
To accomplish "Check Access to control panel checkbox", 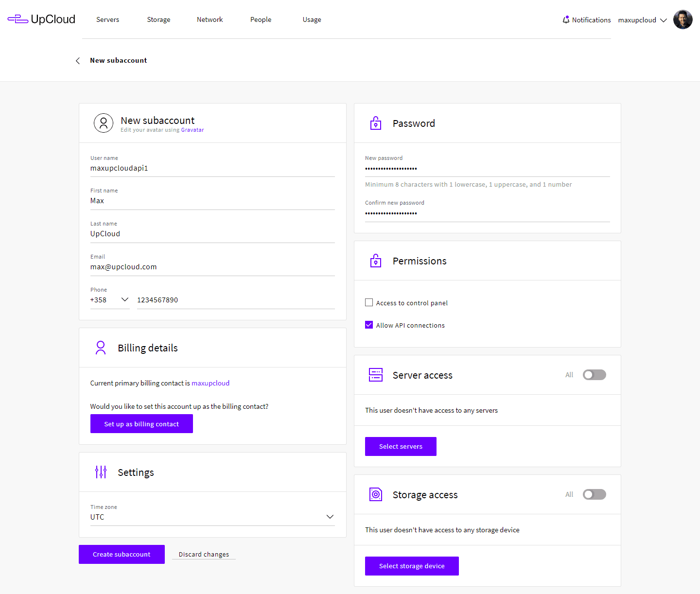I will (x=369, y=302).
